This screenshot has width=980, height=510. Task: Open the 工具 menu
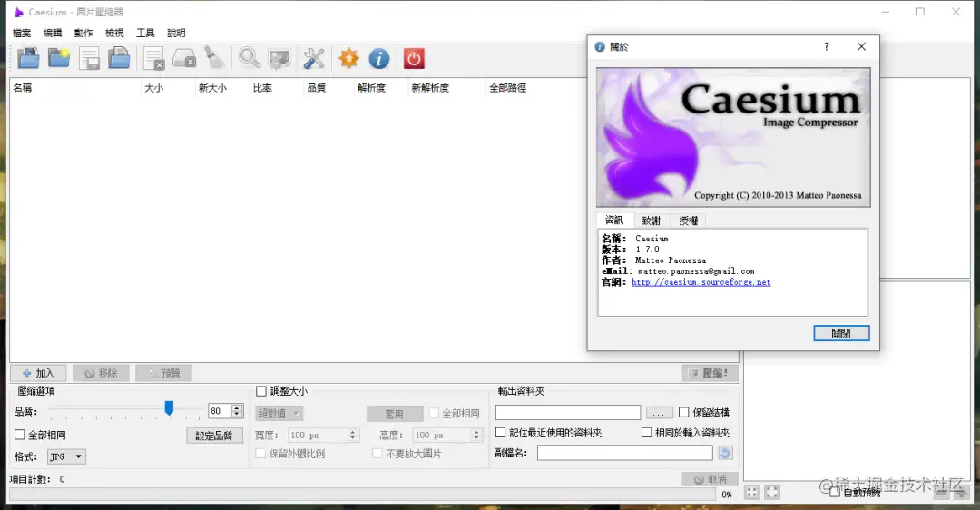tap(145, 33)
